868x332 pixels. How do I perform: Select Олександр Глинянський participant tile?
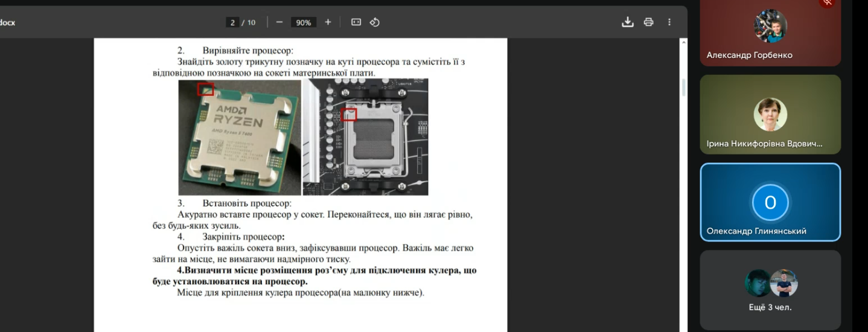coord(770,202)
